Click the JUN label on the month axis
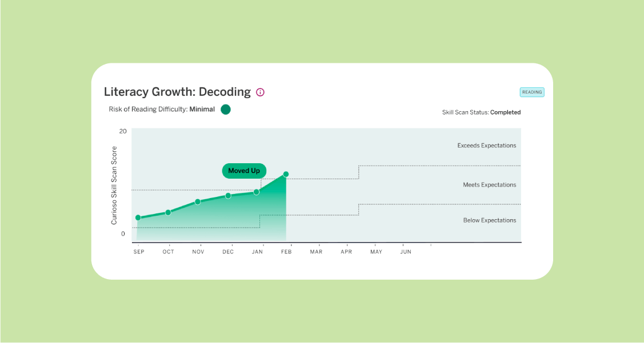Viewport: 644px width, 343px height. pyautogui.click(x=406, y=252)
